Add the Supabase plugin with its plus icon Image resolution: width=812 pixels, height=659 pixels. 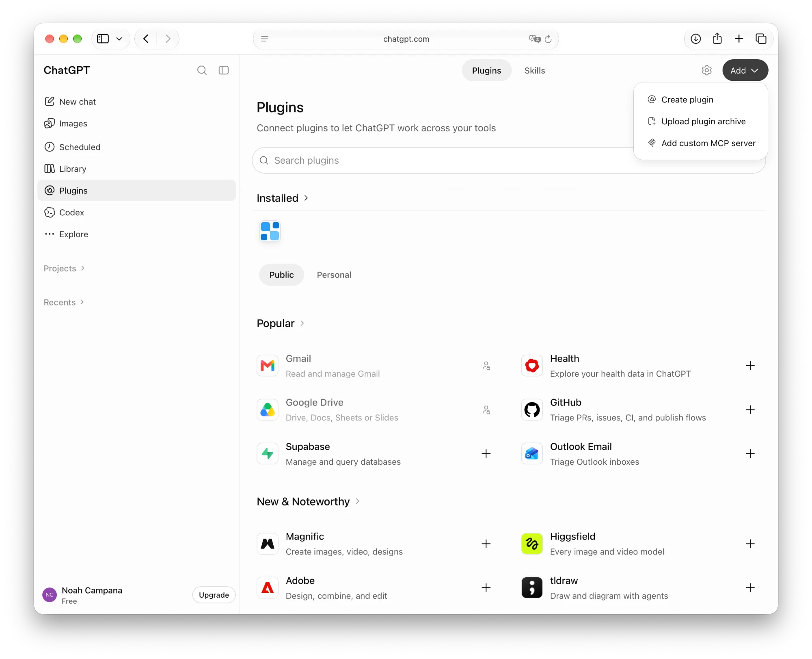coord(486,454)
